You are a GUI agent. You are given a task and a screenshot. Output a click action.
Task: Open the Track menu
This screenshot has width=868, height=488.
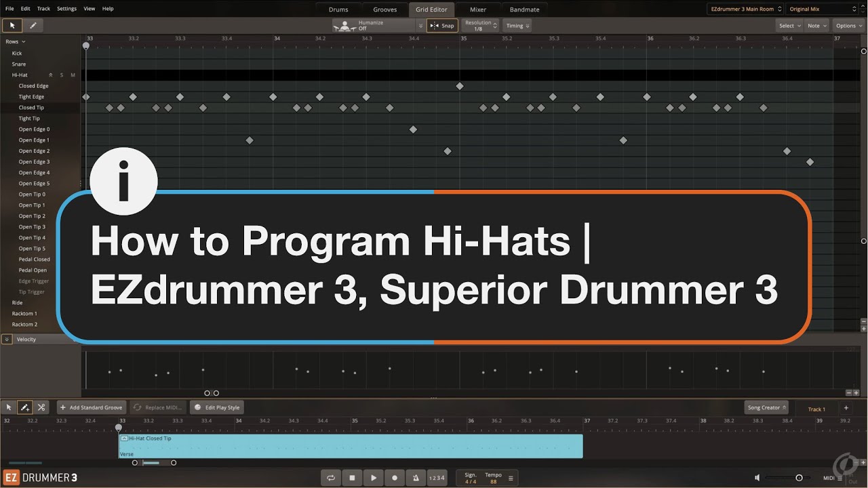[x=43, y=9]
